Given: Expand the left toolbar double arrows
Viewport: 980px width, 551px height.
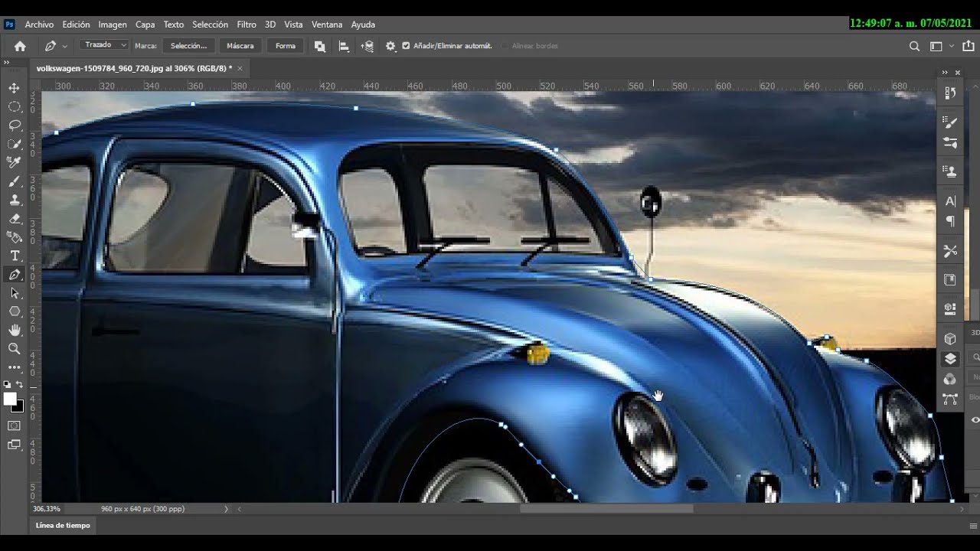Looking at the screenshot, I should [x=6, y=64].
